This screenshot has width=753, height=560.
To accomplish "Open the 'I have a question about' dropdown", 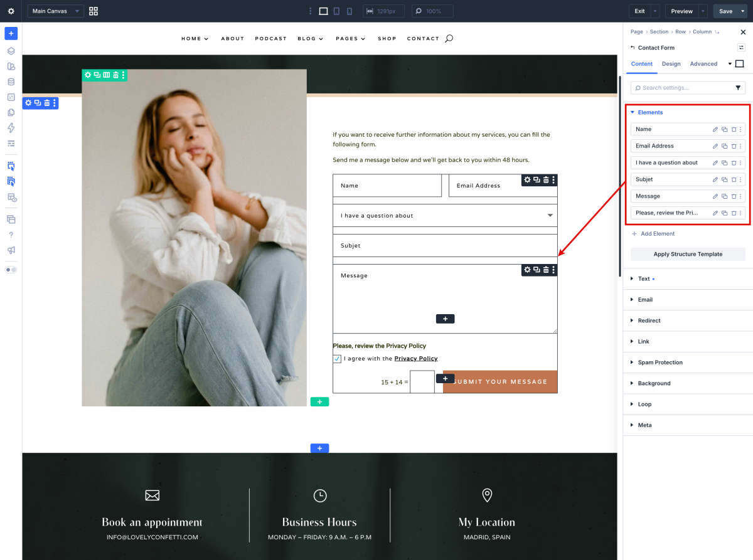I will click(x=445, y=216).
